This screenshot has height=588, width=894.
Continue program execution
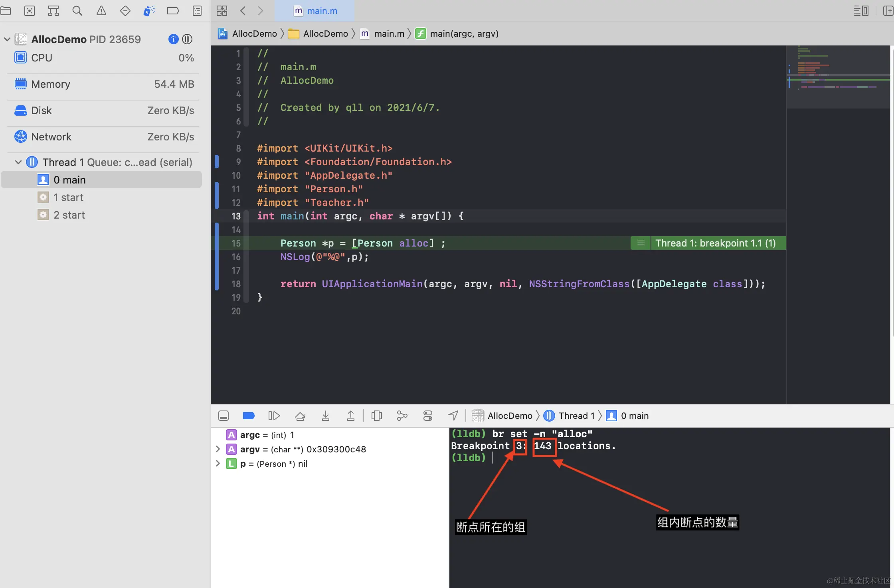(274, 416)
